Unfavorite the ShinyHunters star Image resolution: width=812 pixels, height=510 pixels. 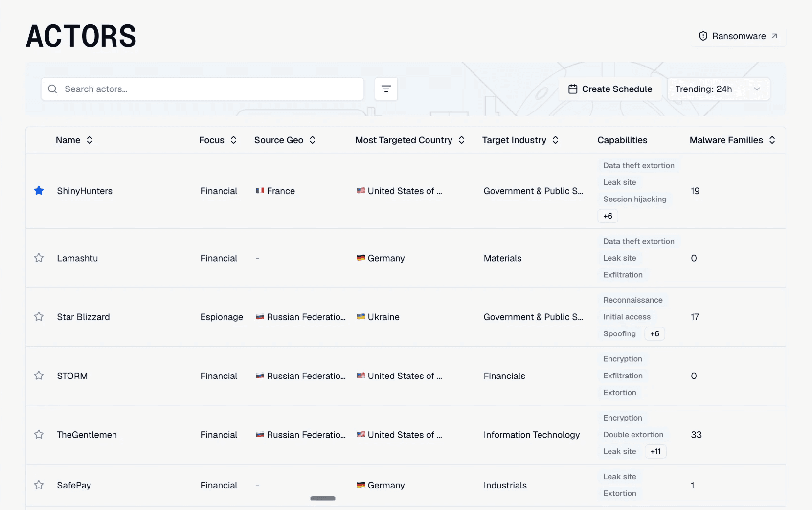tap(39, 191)
